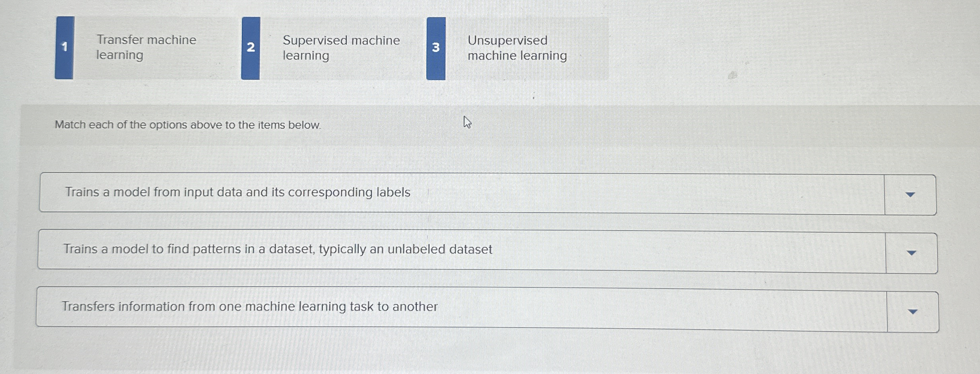The height and width of the screenshot is (374, 980).
Task: Click the text 'Transfers information from one machine learning task to another'
Action: click(x=250, y=306)
